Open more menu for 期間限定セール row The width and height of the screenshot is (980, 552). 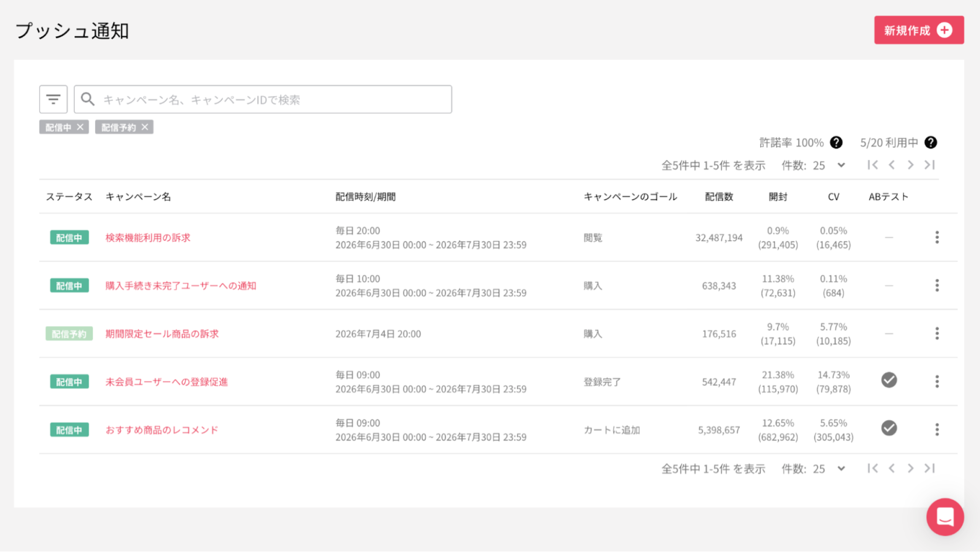point(937,334)
